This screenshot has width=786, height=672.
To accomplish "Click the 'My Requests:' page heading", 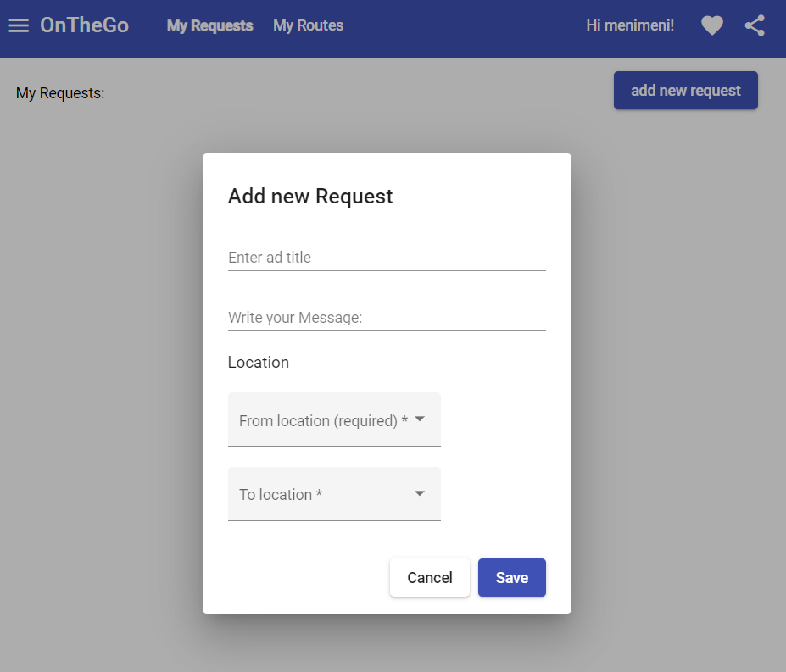I will tap(60, 93).
